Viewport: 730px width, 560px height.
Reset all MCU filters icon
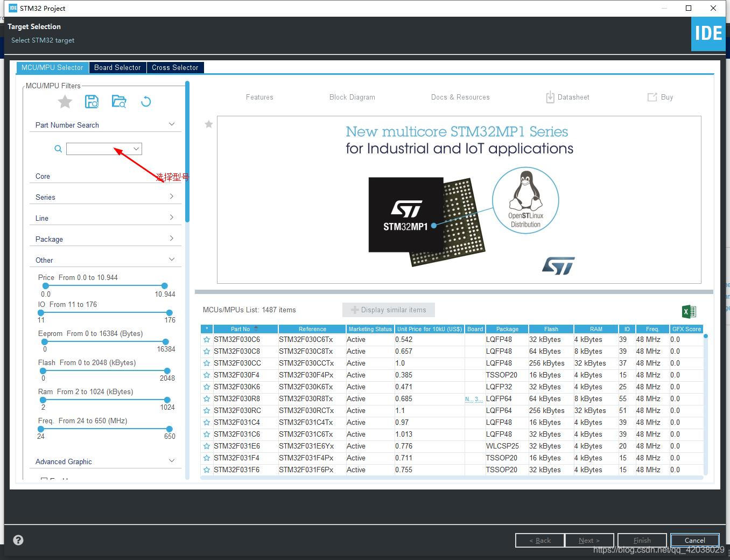pyautogui.click(x=146, y=101)
